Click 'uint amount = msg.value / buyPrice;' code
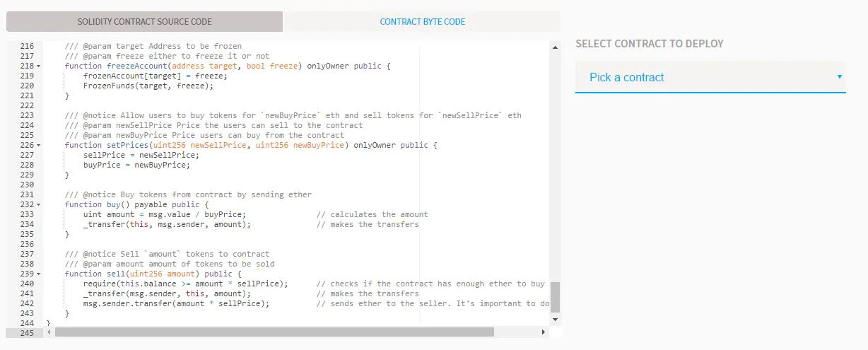The image size is (868, 350). click(165, 214)
